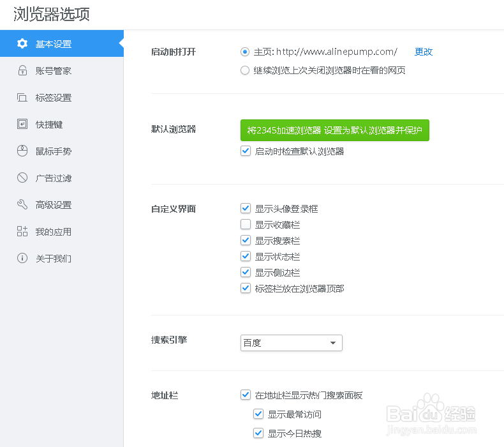The width and height of the screenshot is (504, 447).
Task: Click the 启动时打开 section label
Action: 174,52
